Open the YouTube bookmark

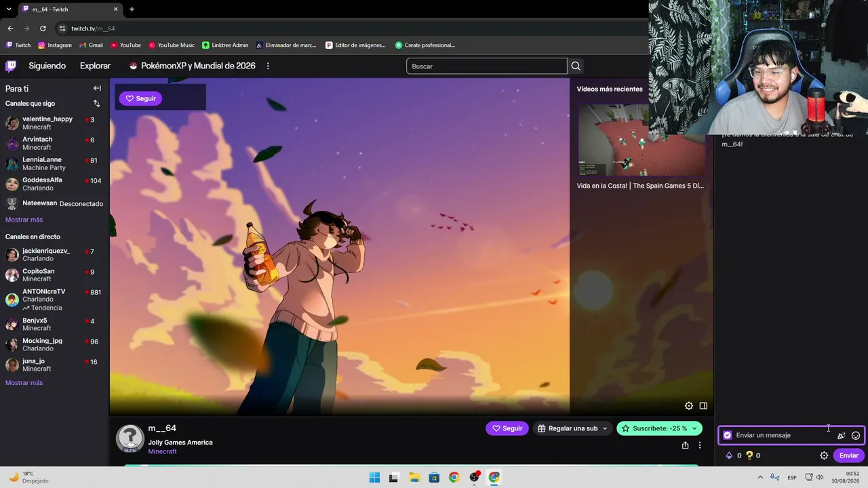point(125,45)
